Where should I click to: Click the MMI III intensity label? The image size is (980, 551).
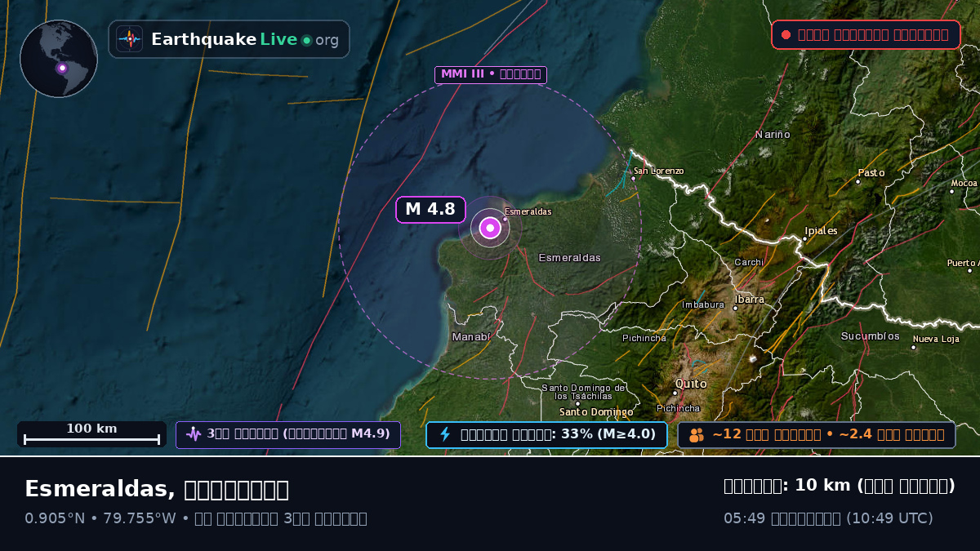(491, 74)
